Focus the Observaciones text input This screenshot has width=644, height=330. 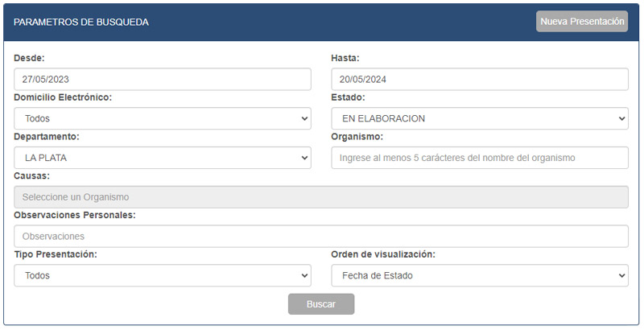pos(321,237)
